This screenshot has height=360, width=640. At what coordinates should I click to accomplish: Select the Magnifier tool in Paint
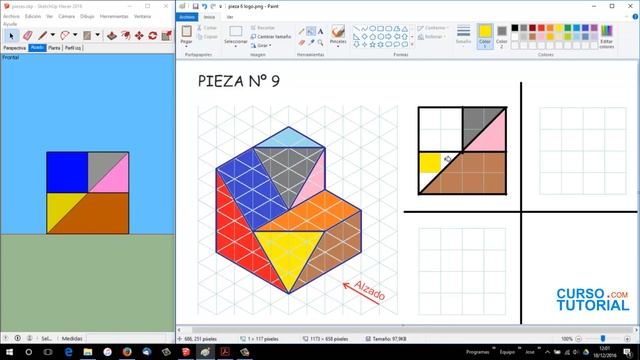tap(320, 42)
